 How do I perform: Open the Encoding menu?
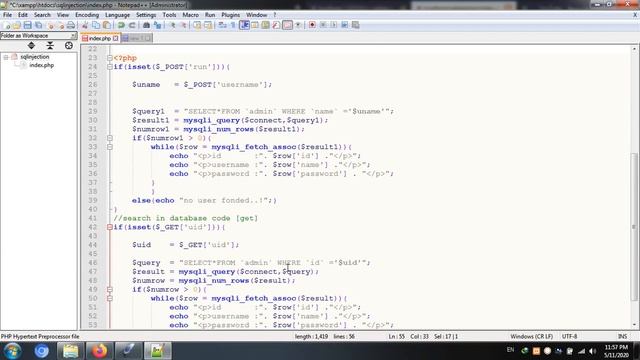click(87, 15)
